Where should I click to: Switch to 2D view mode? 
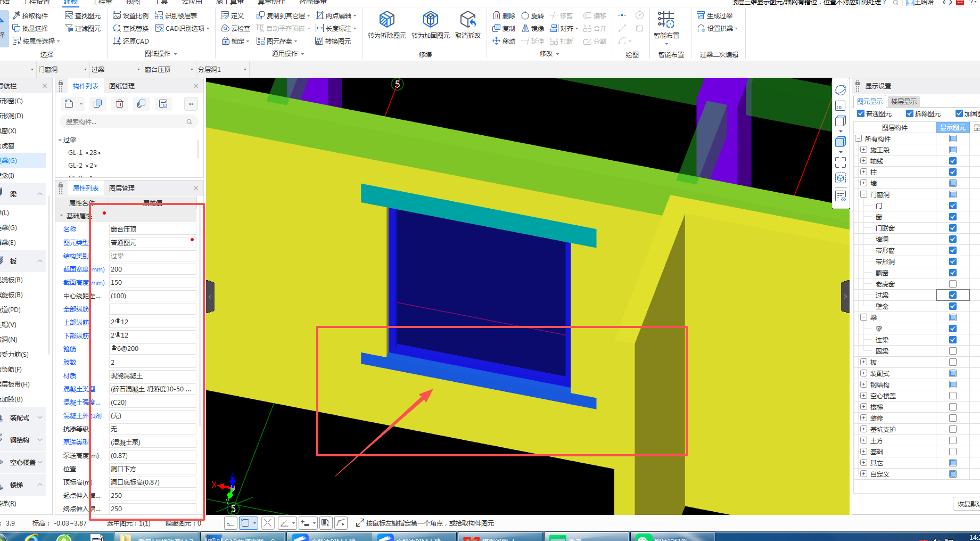(x=840, y=106)
